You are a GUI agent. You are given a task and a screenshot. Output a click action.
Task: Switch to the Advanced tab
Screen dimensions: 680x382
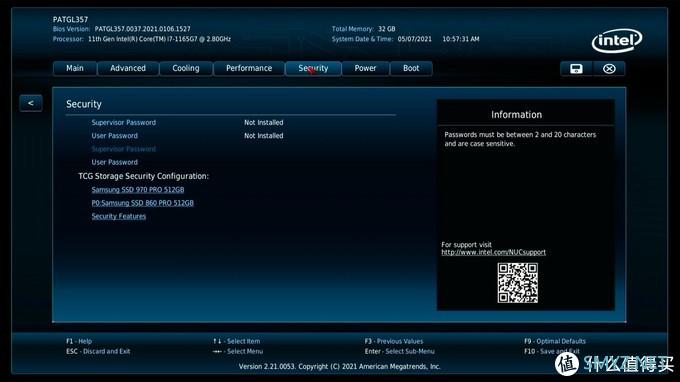[x=128, y=69]
